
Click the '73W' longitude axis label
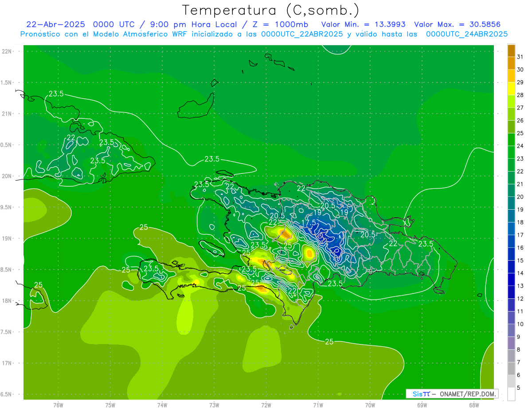[x=214, y=405]
